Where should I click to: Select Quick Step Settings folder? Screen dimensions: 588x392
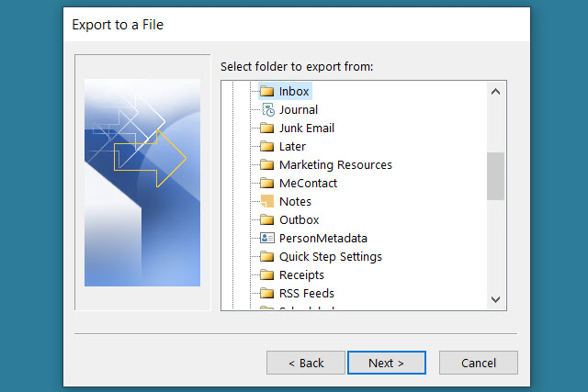[x=330, y=257]
